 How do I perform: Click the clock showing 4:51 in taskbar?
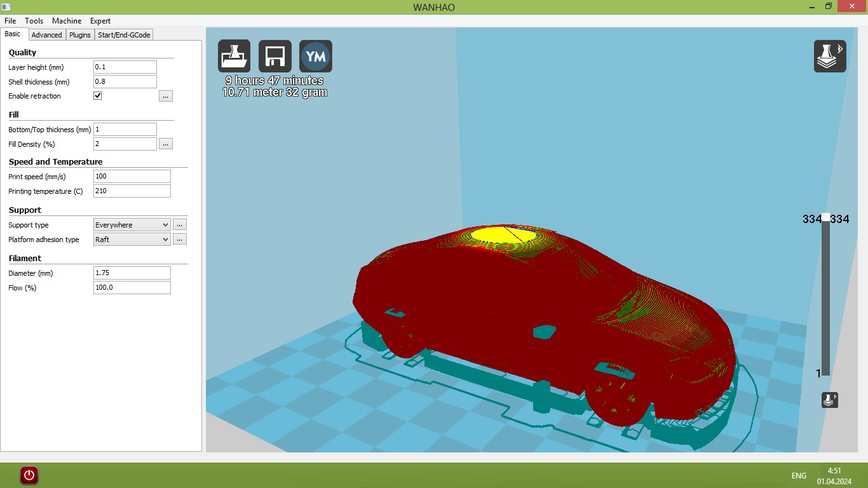coord(834,471)
